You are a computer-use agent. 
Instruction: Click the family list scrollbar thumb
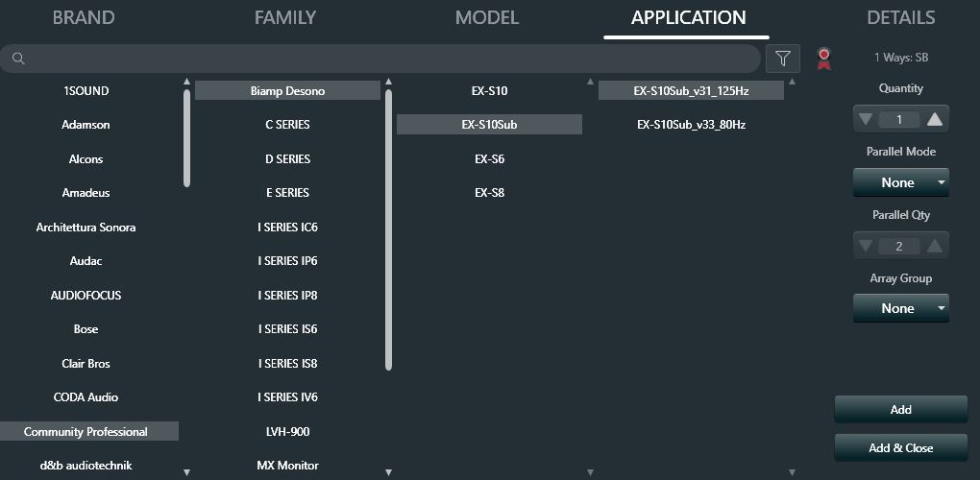[x=388, y=229]
